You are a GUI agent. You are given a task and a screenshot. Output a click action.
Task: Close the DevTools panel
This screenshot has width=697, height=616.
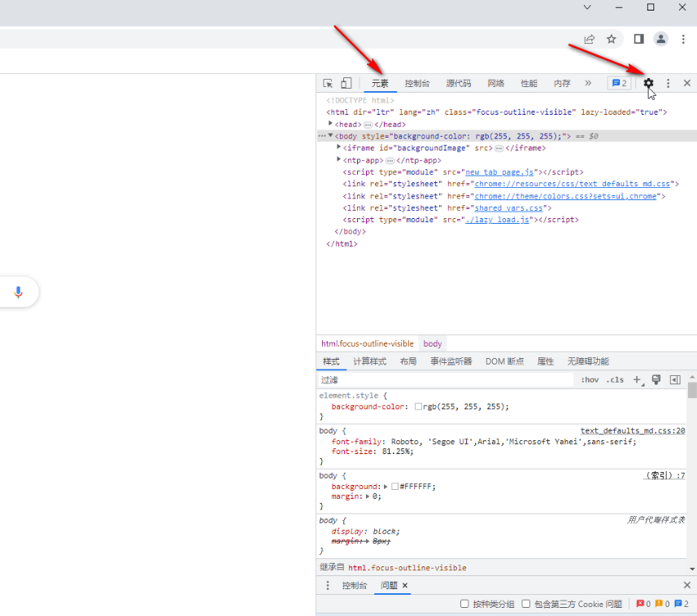pos(686,83)
